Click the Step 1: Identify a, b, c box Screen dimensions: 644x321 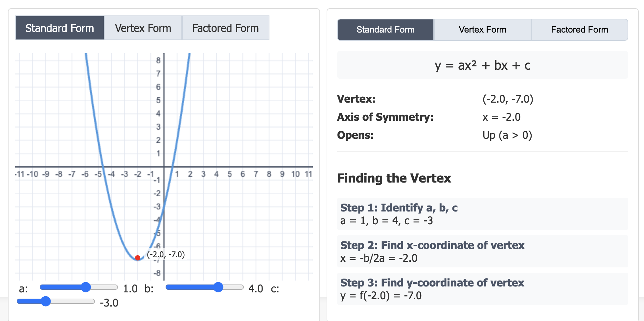tap(482, 214)
